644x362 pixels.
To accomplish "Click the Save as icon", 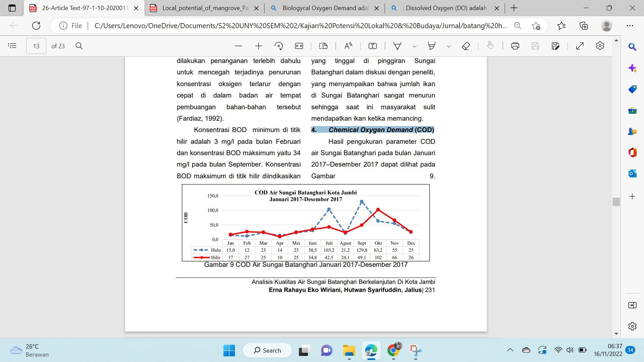I will pos(555,46).
